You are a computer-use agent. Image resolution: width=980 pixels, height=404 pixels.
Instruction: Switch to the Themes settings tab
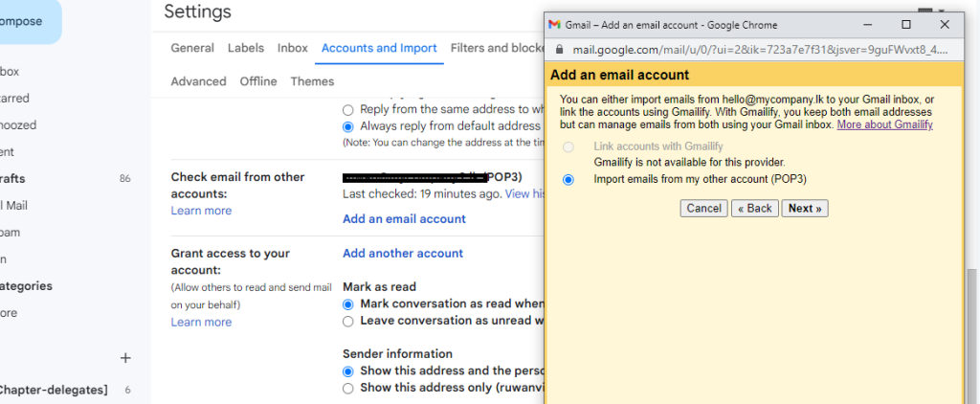[x=312, y=81]
